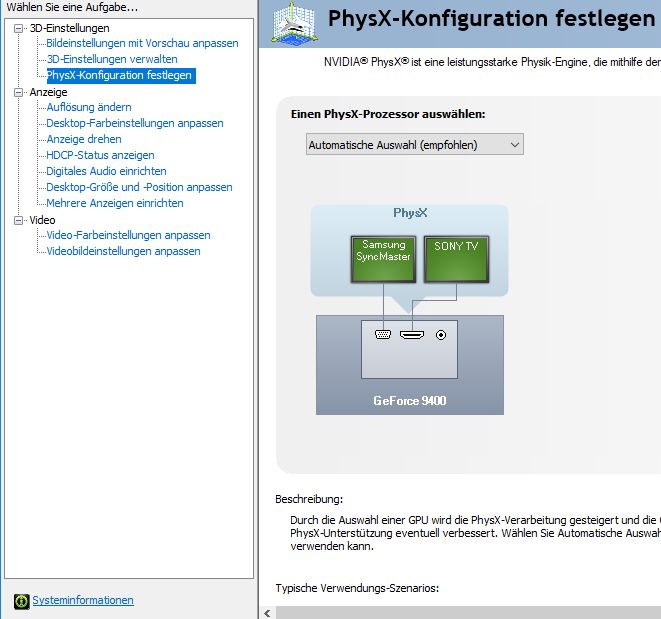Open Bildeinstellungen mit Vorschau anpassen
This screenshot has height=619, width=661.
[142, 43]
